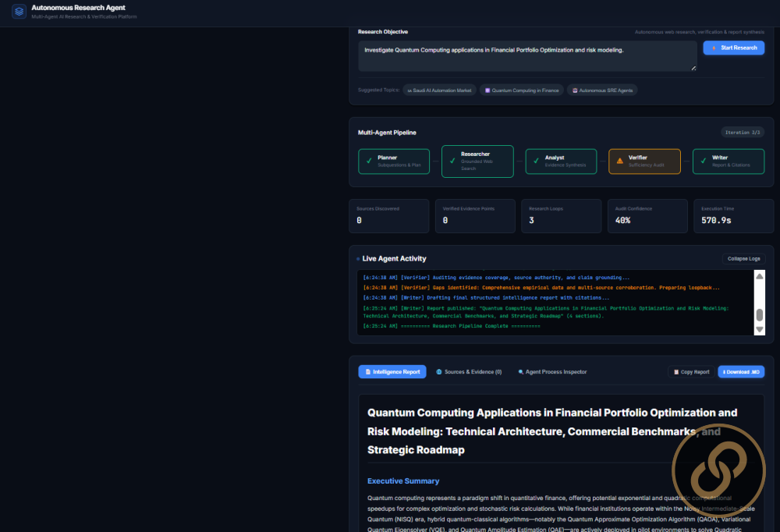Click the Autonomous Research Agent title
780x532 pixels.
pyautogui.click(x=78, y=8)
